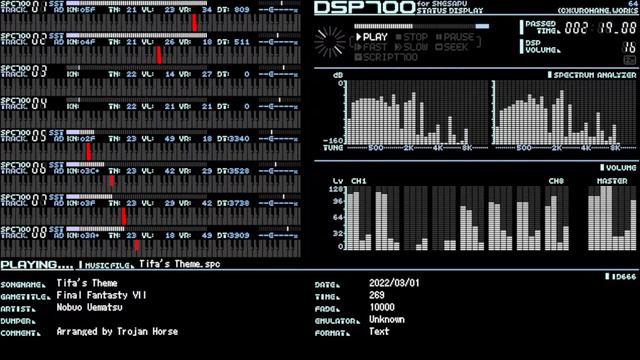Click the circular spinning activity indicator
This screenshot has height=360, width=640.
click(330, 42)
